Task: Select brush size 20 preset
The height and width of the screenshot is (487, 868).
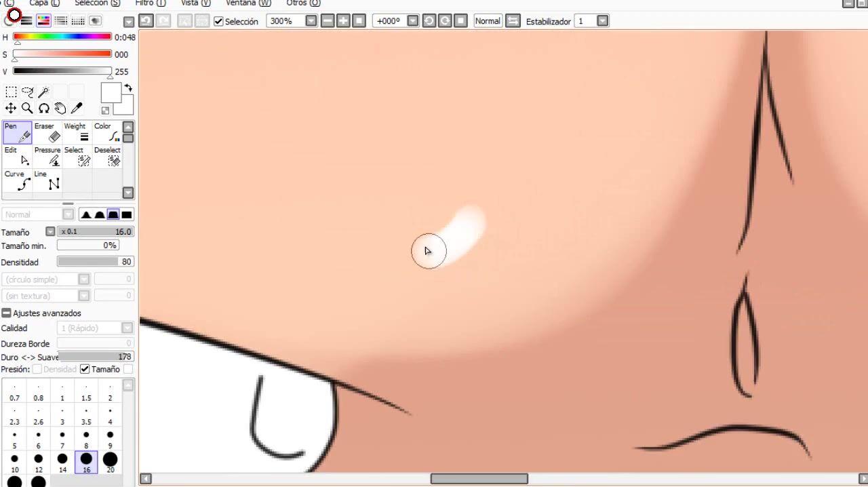Action: (x=110, y=462)
